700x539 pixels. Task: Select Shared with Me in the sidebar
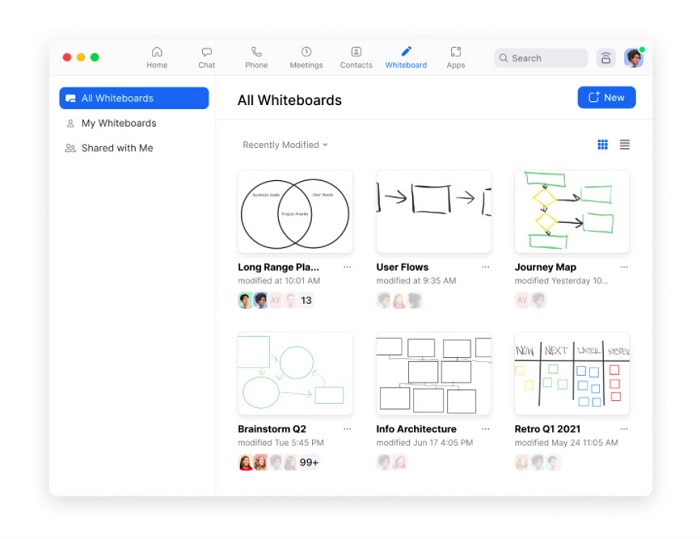(117, 148)
